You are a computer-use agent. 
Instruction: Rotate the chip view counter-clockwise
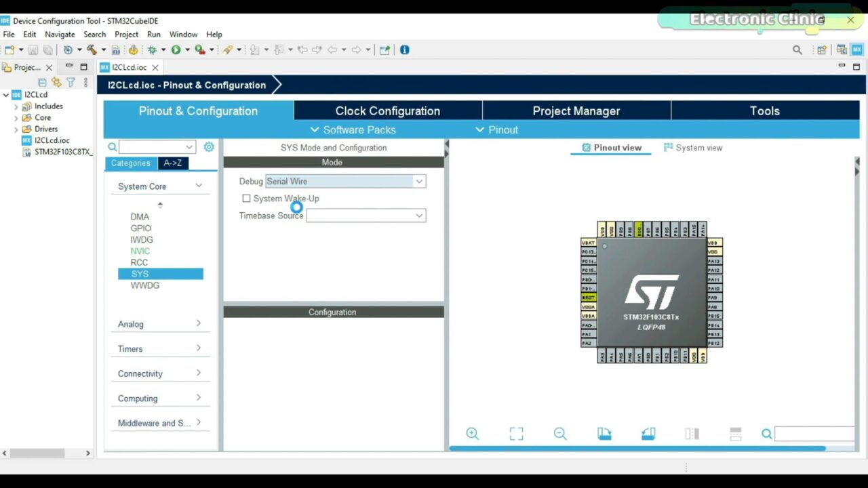coord(648,434)
